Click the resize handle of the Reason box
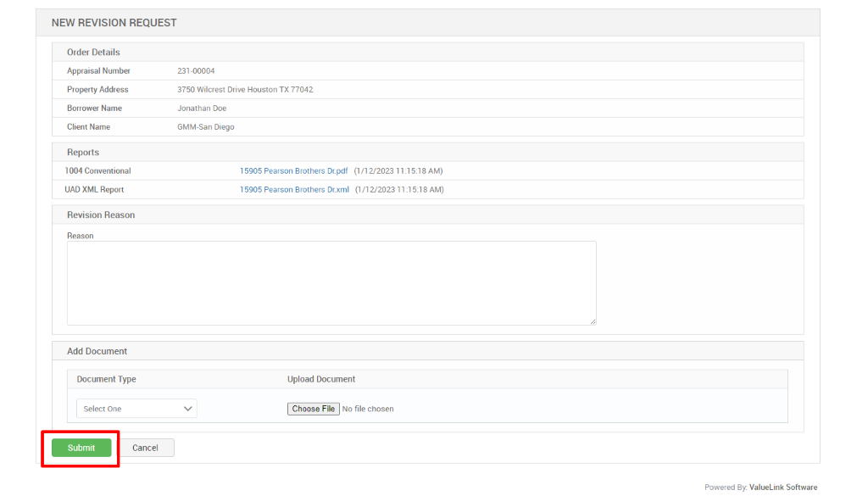 (593, 320)
